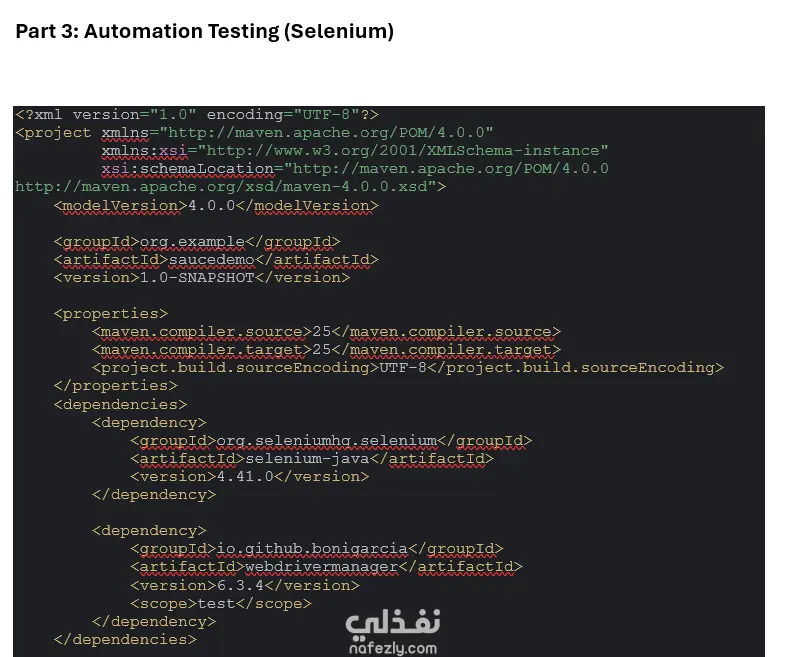Click the modelVersion 4.0.0 line
This screenshot has width=786, height=657.
pos(216,206)
